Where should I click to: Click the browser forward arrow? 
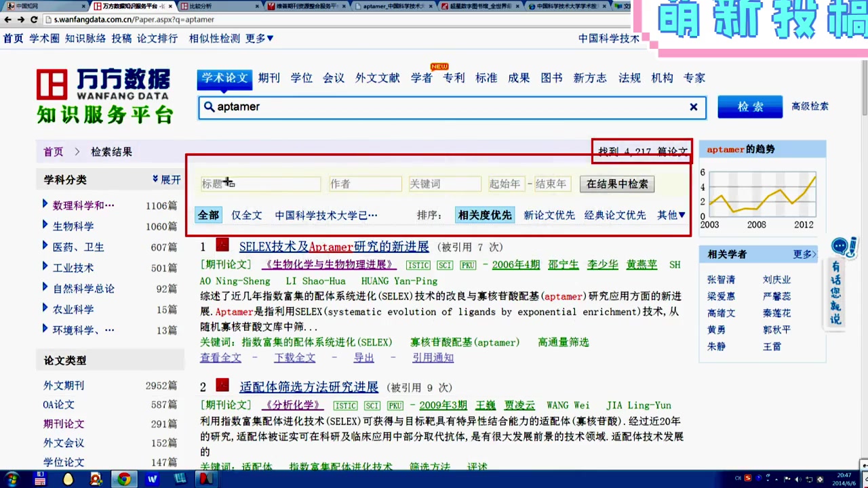(21, 20)
